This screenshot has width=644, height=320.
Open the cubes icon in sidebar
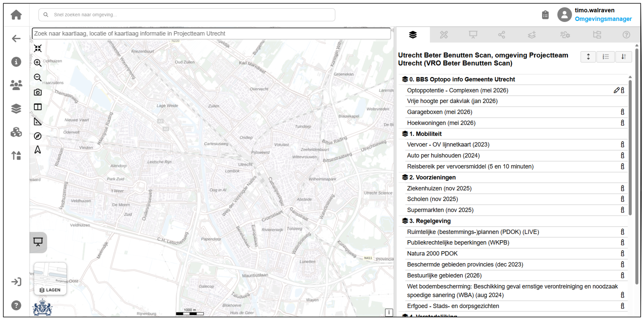click(16, 132)
